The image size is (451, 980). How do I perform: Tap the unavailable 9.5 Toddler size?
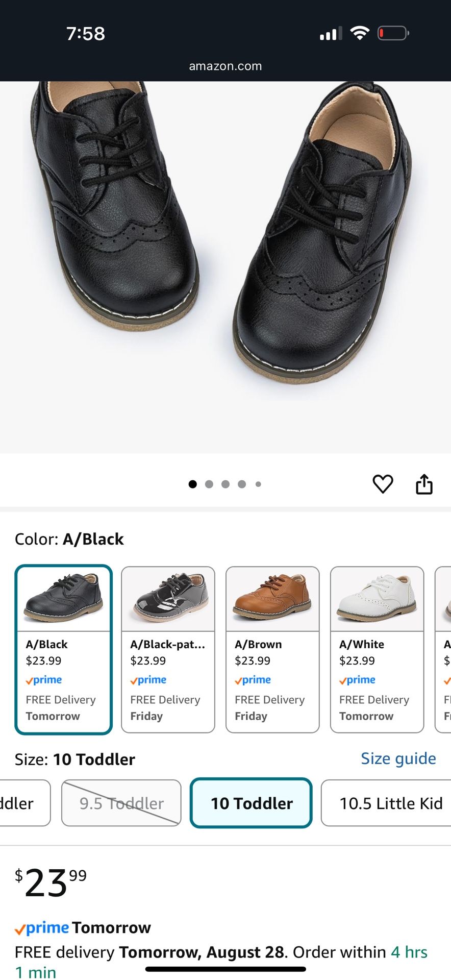click(x=121, y=803)
